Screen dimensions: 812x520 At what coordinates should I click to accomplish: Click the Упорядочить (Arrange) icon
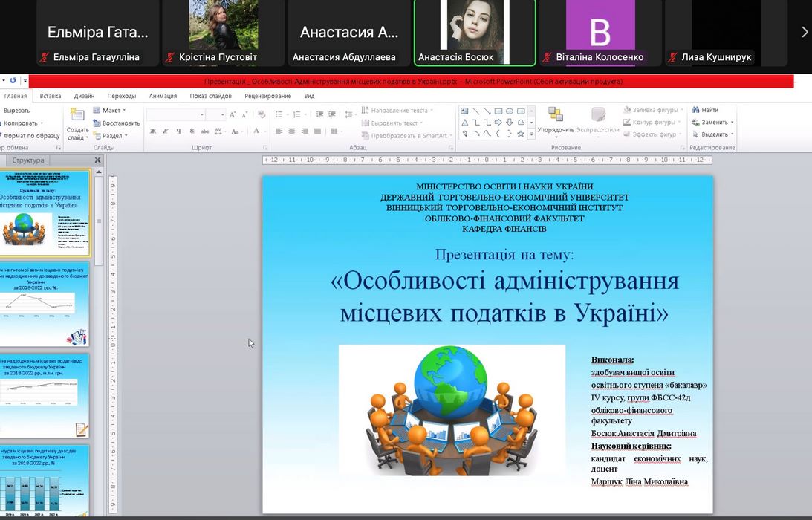[556, 114]
